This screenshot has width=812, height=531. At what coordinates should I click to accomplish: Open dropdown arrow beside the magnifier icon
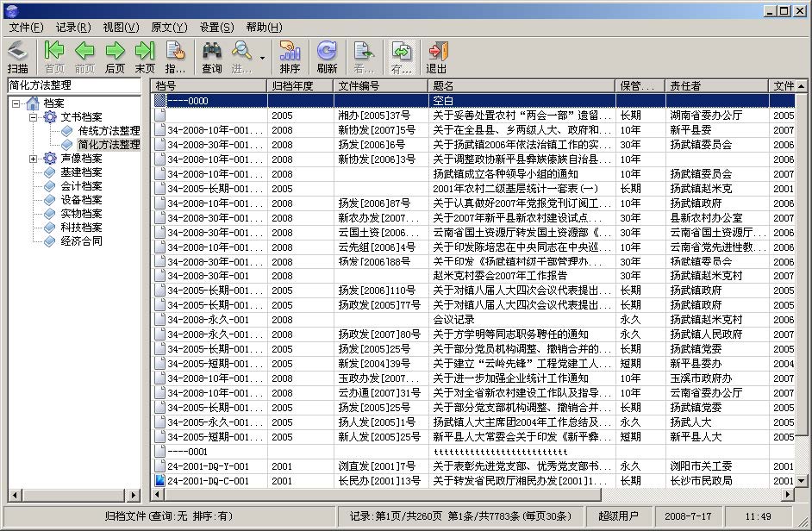click(x=262, y=58)
